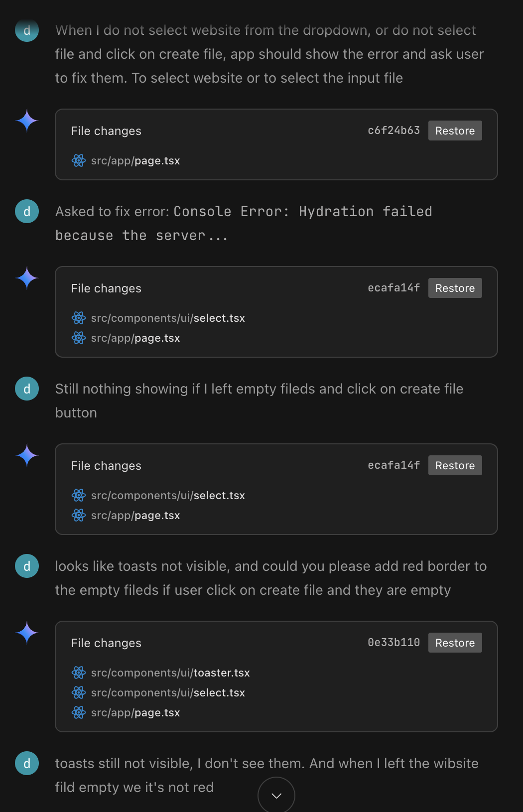Click the "Console Error: Hydration failed" message text

[302, 212]
